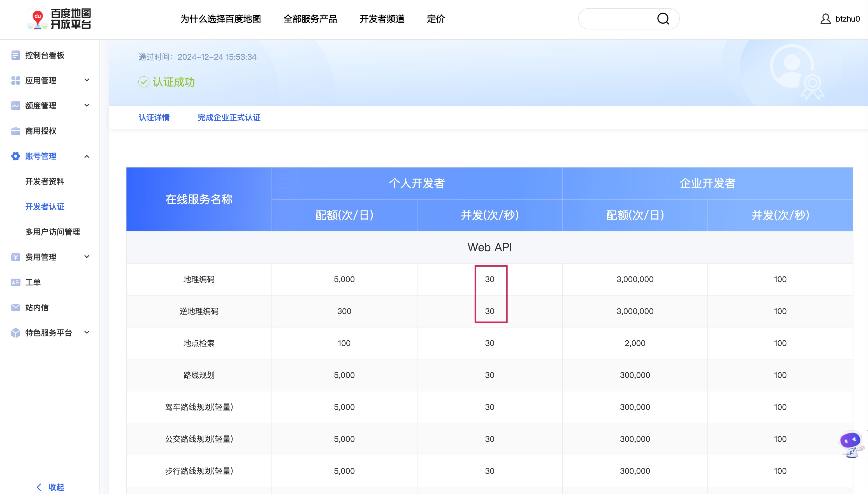868x494 pixels.
Task: Click the 地点检索 service name cell
Action: click(199, 343)
